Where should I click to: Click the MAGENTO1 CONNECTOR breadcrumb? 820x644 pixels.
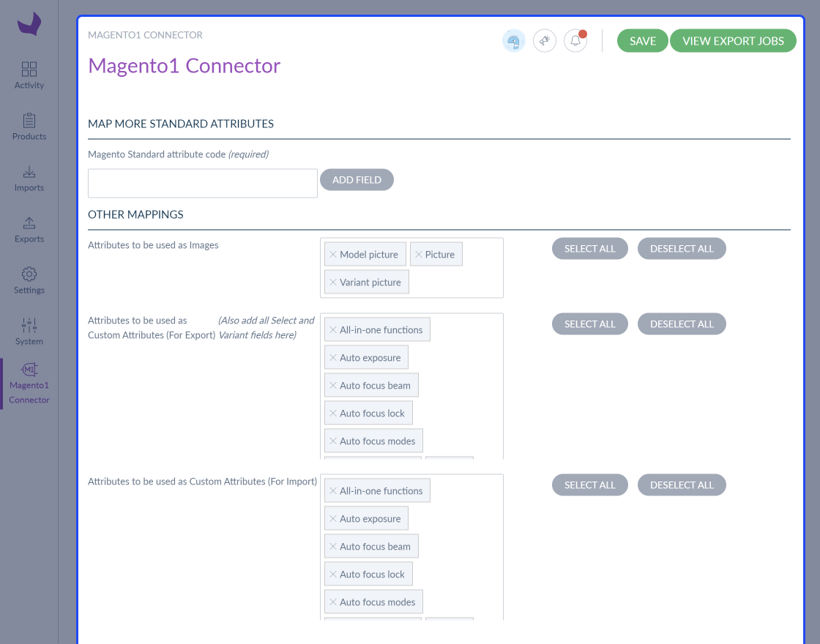click(x=145, y=35)
